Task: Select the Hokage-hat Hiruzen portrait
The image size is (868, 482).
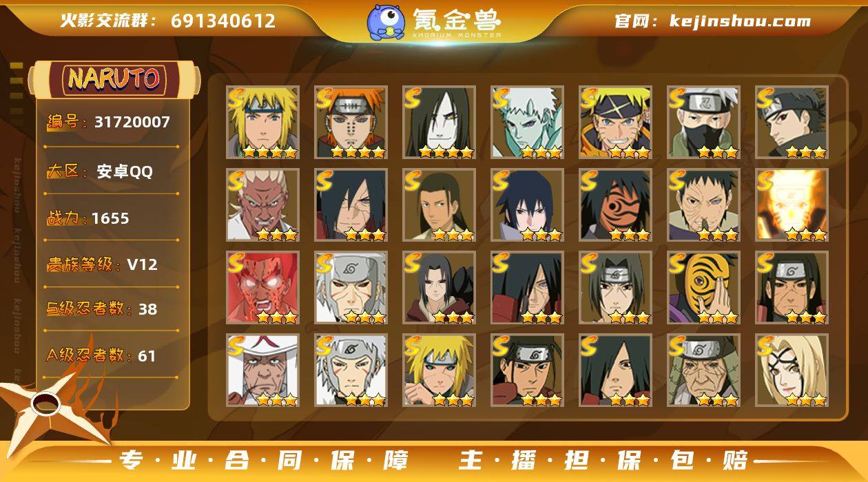Action: (x=262, y=370)
